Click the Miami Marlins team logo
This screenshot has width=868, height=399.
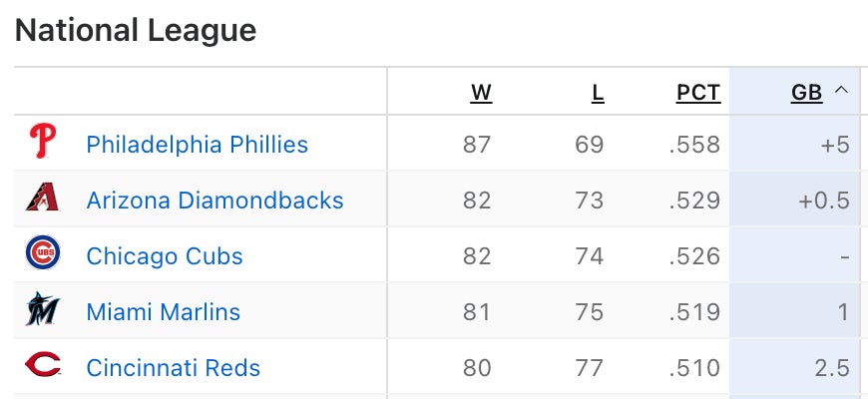click(43, 311)
